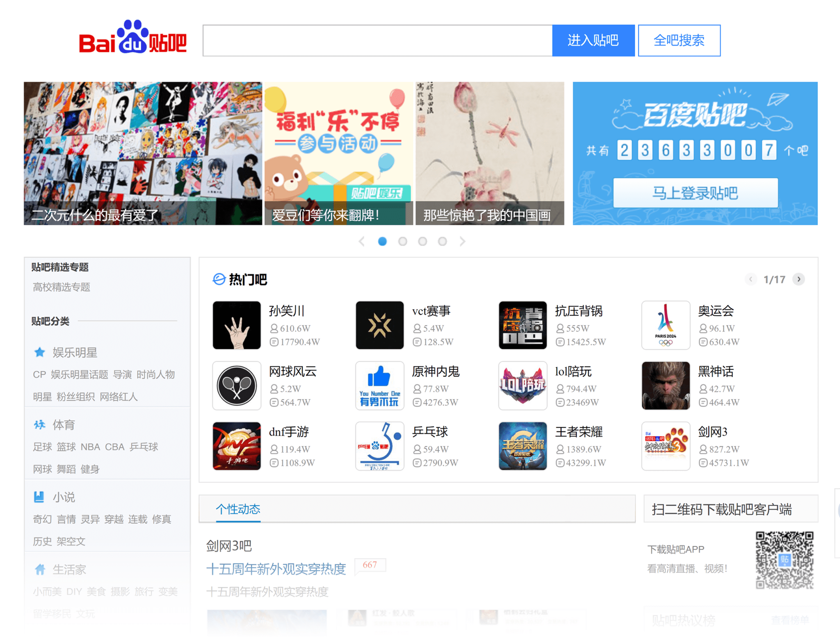Viewport: 840px width, 637px height.
Task: Click the 热门吧 header icon
Action: [x=219, y=279]
